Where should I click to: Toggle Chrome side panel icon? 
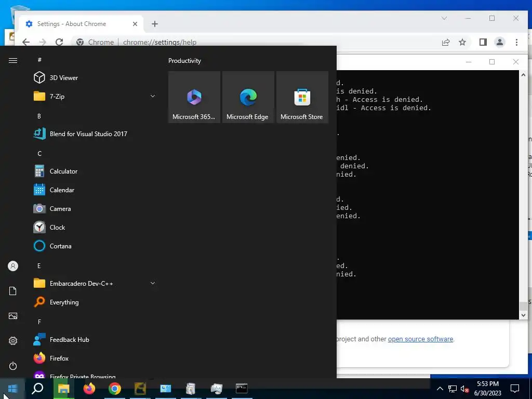483,42
